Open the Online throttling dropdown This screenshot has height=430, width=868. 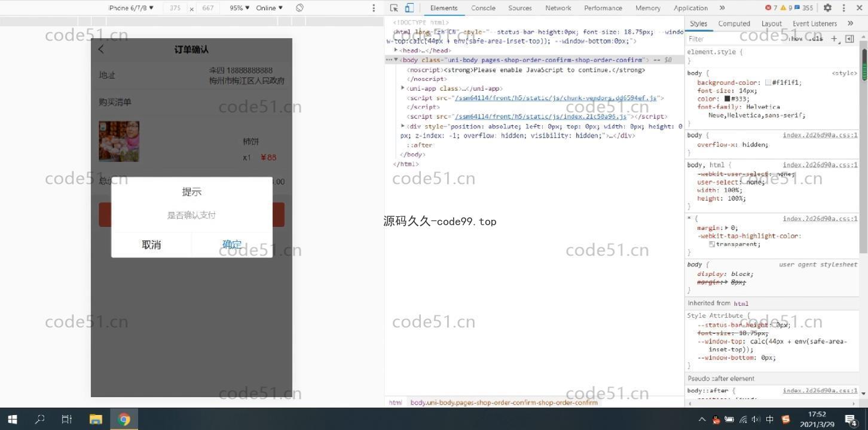(x=269, y=8)
